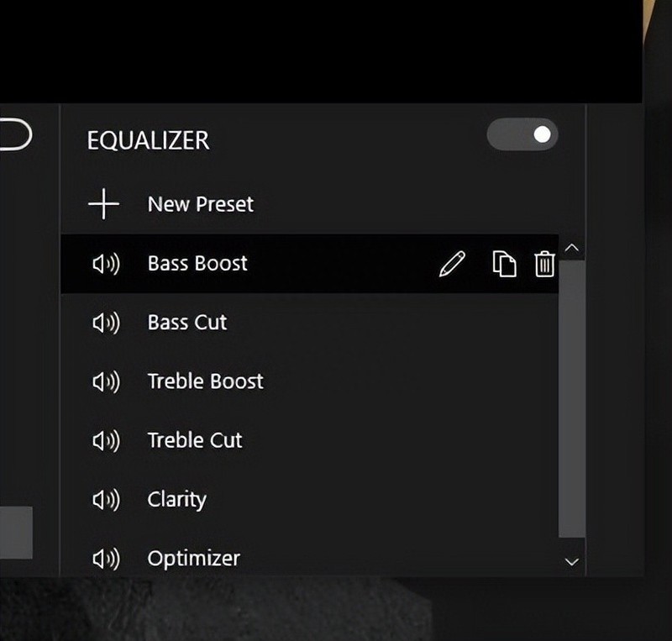Click the pencil icon to edit Bass Boost
672x641 pixels.
[452, 265]
